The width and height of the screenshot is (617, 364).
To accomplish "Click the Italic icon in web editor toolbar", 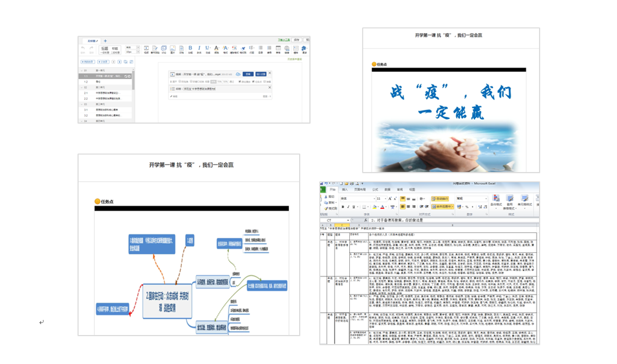I will 199,48.
